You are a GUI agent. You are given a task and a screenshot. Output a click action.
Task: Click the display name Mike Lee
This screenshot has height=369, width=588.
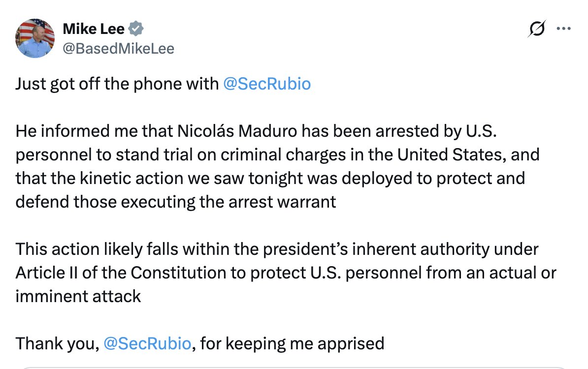tap(94, 30)
